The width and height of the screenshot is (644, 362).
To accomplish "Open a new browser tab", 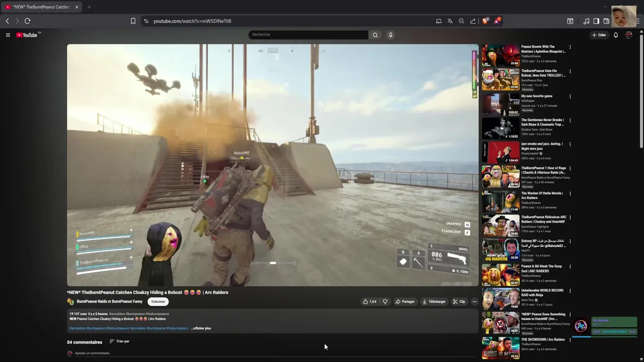I will click(x=89, y=7).
